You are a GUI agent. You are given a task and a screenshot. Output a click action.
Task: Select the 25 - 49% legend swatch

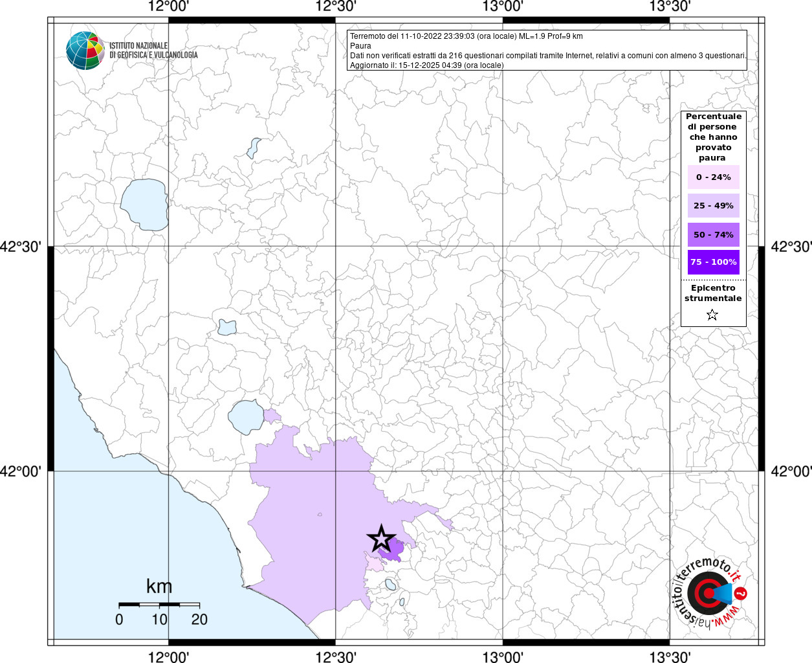point(713,205)
